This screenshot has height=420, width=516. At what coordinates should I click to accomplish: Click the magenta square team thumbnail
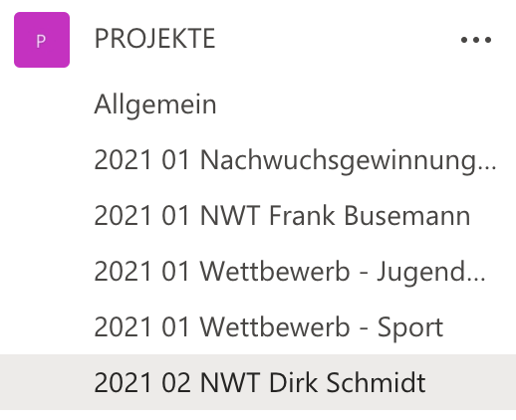click(x=42, y=40)
